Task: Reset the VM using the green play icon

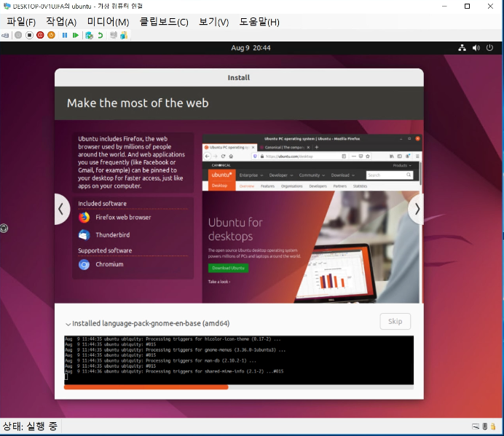Action: coord(76,35)
